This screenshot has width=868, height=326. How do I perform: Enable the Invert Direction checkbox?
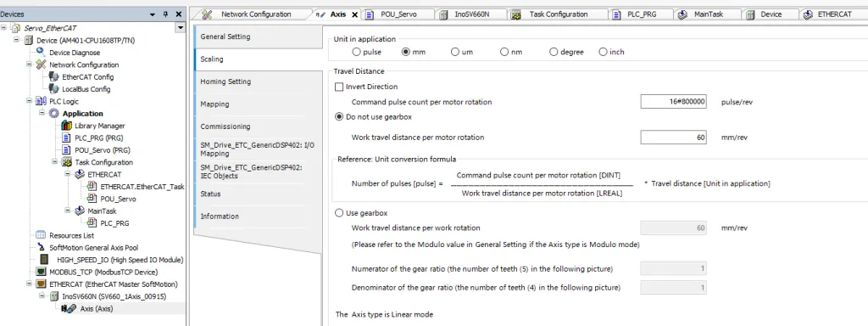tap(339, 87)
